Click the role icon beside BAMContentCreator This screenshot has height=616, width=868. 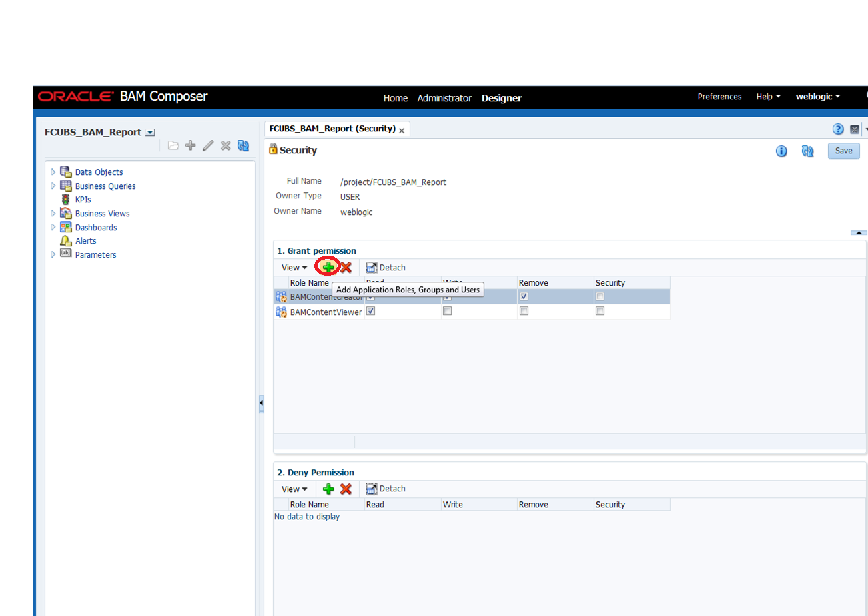pos(281,297)
